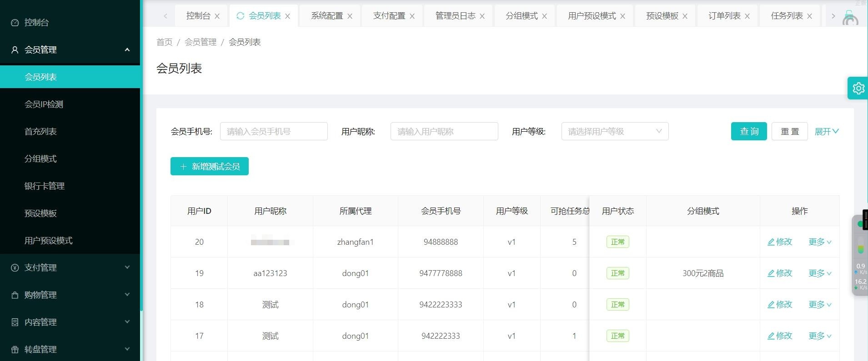Click the user avatar icon at top right
The width and height of the screenshot is (868, 361).
(x=850, y=18)
